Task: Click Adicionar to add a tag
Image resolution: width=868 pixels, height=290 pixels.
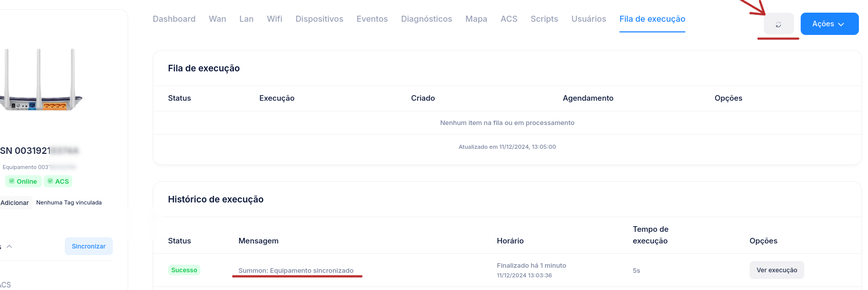Action: [x=15, y=203]
